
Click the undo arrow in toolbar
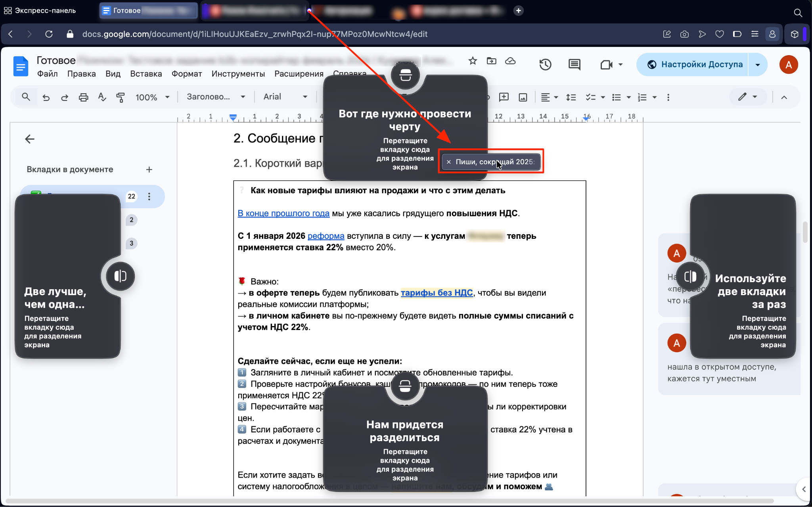click(x=46, y=97)
